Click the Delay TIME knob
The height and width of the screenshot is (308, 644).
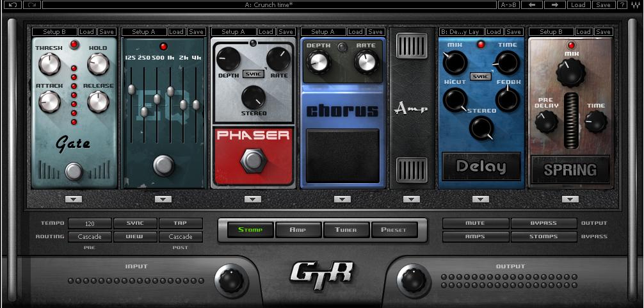point(508,62)
